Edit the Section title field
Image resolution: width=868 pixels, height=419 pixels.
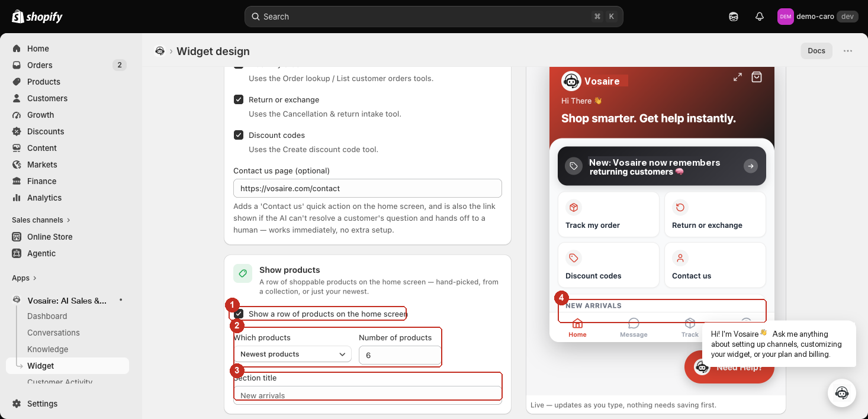pos(368,395)
